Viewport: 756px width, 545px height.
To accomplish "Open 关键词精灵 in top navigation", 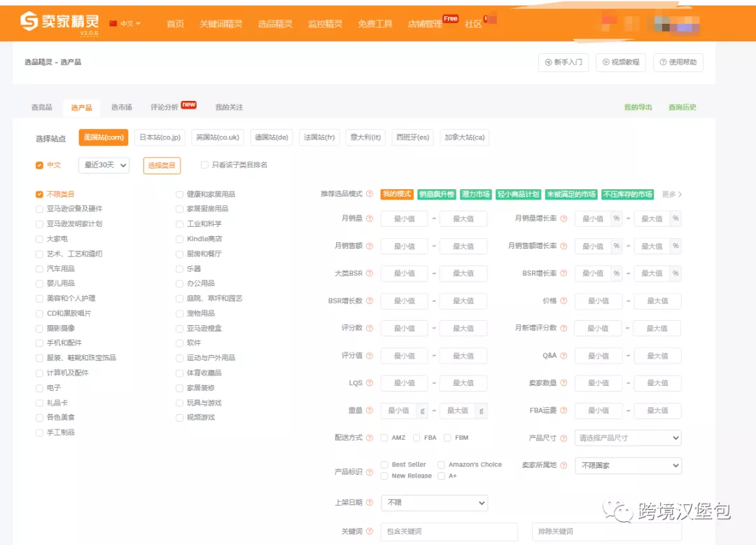I will tap(220, 24).
